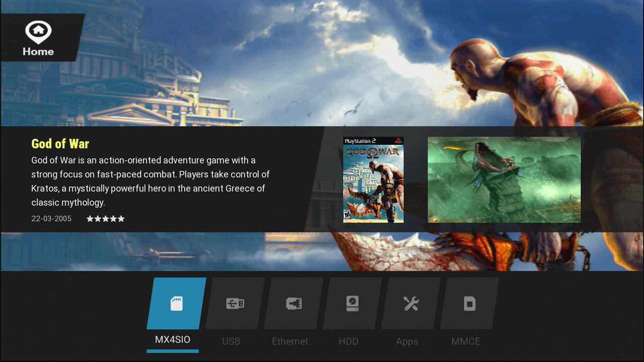This screenshot has height=362, width=644.
Task: Click the God of War description paragraph
Action: click(150, 182)
